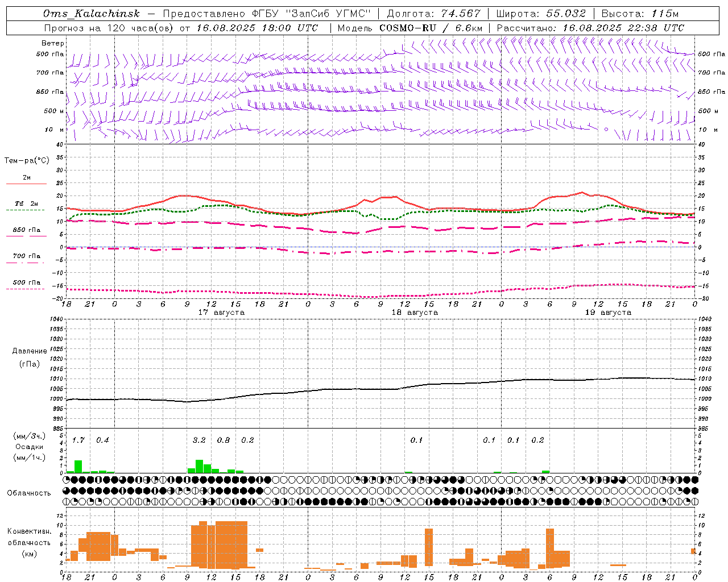This screenshot has width=728, height=582.
Task: Click the station name "Oms_Kalachinsk" in the header
Action: point(92,14)
